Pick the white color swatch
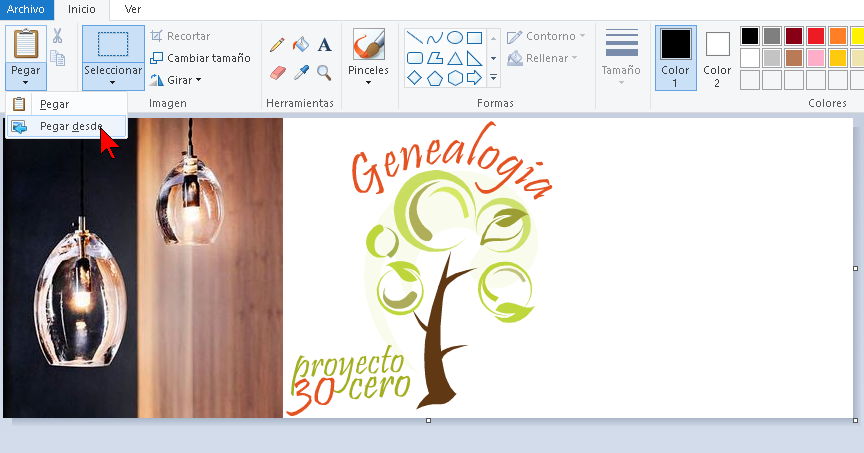Image resolution: width=864 pixels, height=453 pixels. pos(750,58)
